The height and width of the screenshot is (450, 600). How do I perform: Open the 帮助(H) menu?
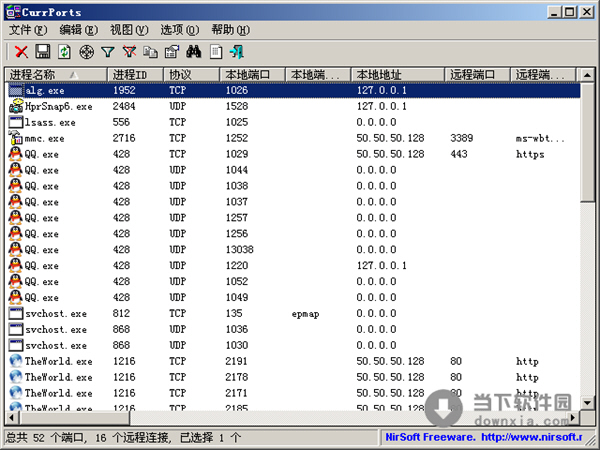pyautogui.click(x=230, y=30)
